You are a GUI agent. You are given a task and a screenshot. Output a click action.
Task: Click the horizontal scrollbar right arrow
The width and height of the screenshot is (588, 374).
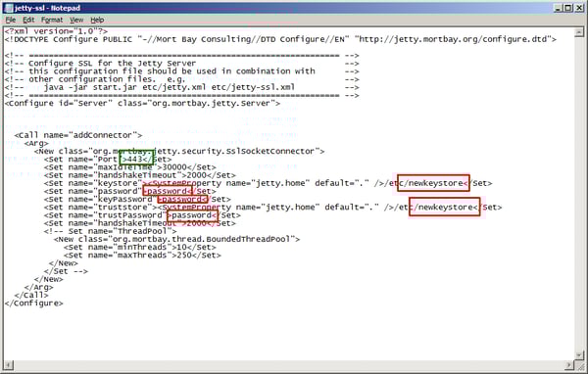569,364
